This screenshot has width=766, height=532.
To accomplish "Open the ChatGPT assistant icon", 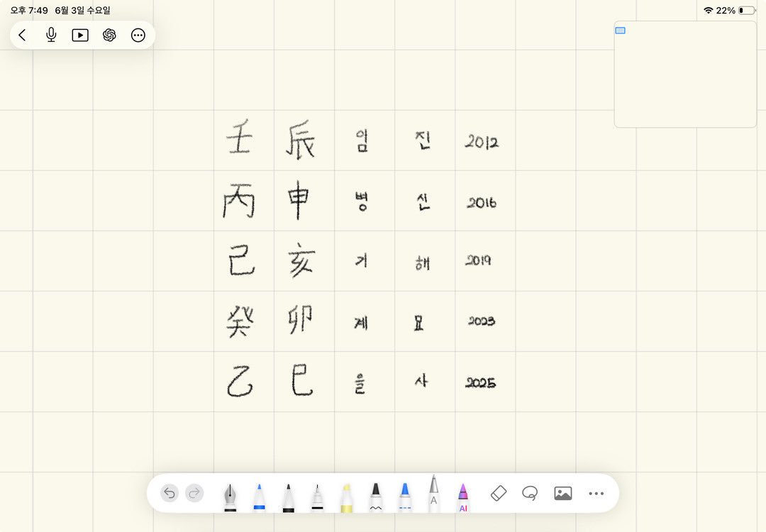I will 109,35.
